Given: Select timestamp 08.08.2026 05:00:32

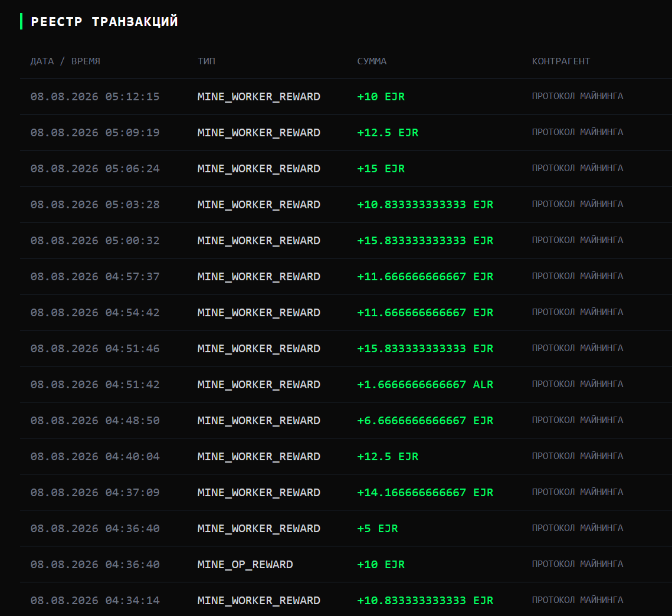Looking at the screenshot, I should tap(95, 241).
